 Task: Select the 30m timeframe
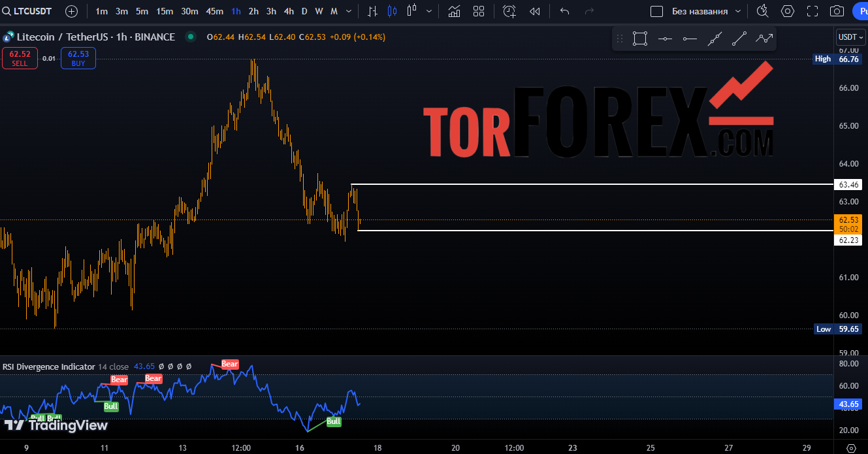(x=189, y=11)
